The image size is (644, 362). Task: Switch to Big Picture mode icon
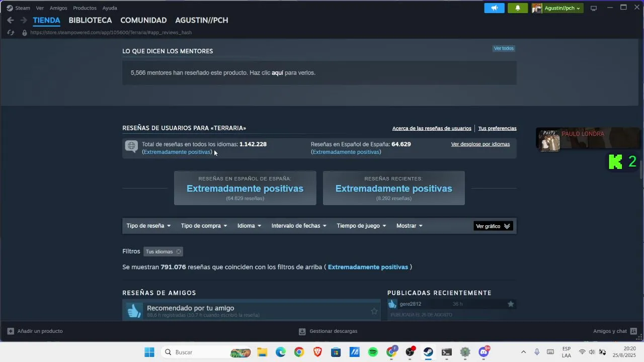[x=594, y=8]
